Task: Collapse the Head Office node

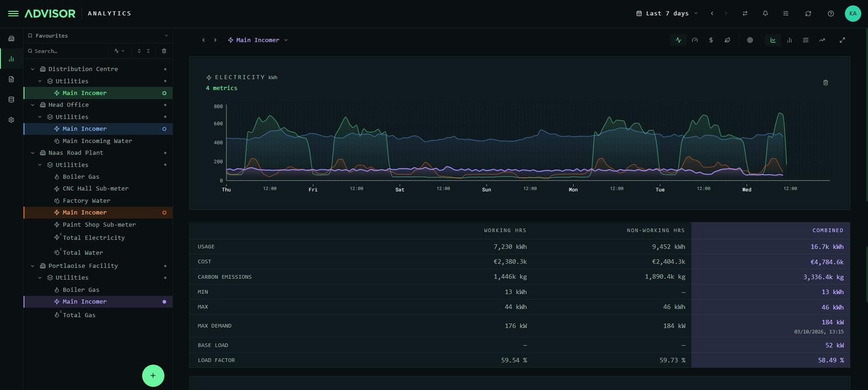Action: coord(33,105)
